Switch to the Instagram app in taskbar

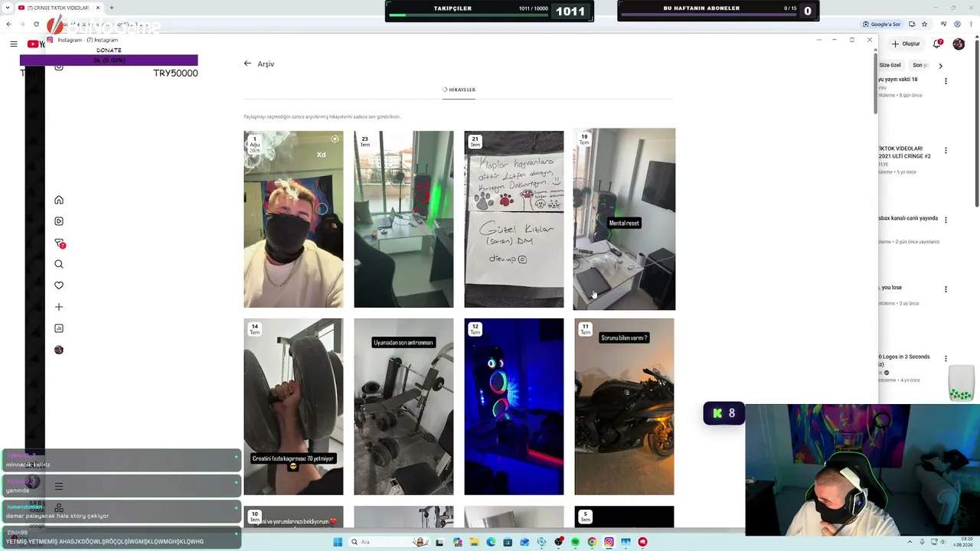609,542
